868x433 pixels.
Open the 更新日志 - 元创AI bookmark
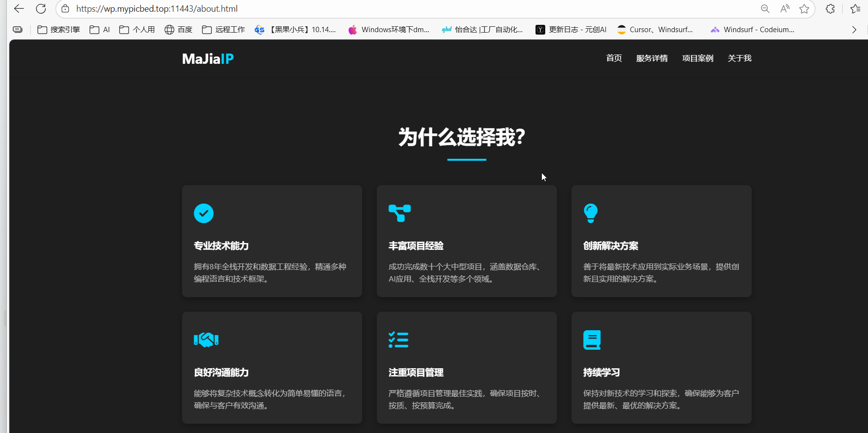[x=571, y=30]
